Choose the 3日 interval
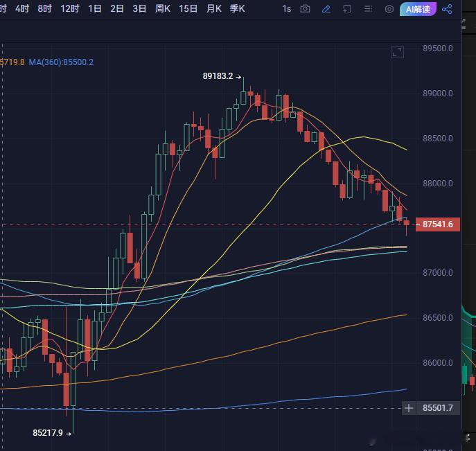 click(139, 8)
